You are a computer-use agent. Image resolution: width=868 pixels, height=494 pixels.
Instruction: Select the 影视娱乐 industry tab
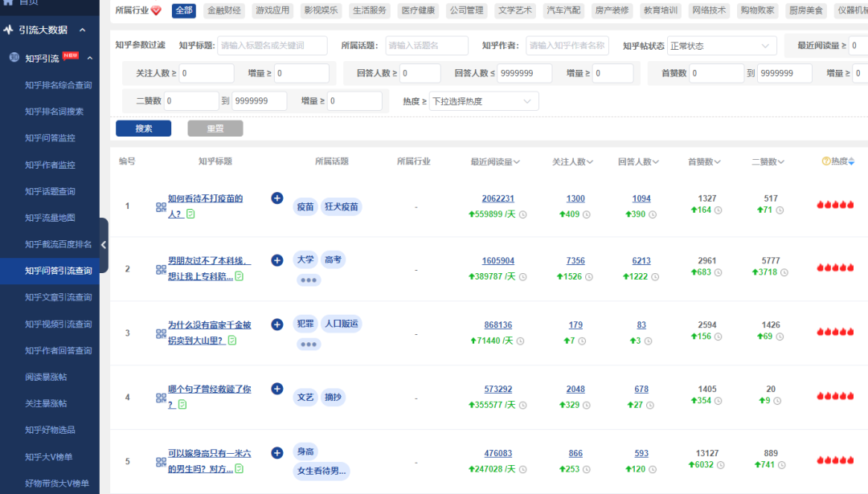tap(321, 10)
